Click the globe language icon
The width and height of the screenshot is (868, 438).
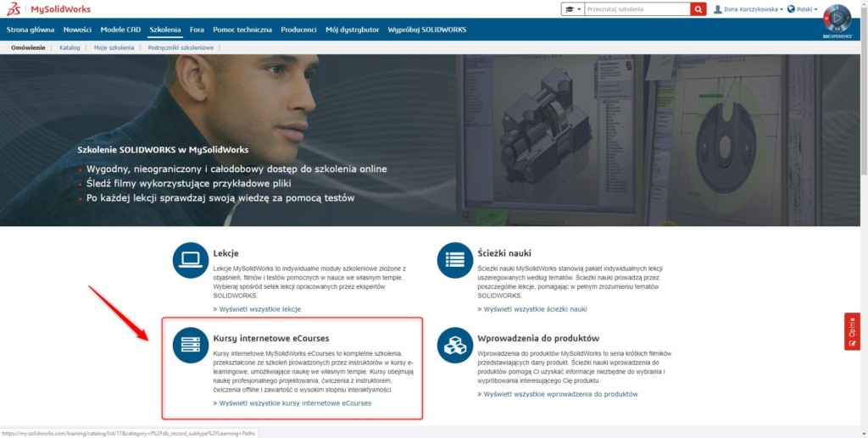(791, 9)
